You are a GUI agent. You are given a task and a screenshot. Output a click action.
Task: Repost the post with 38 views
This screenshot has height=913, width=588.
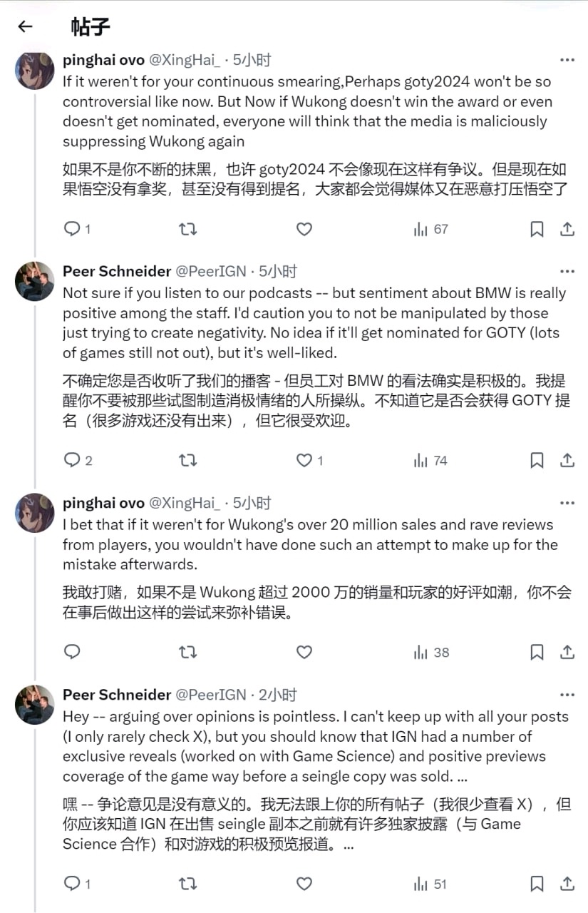click(187, 652)
